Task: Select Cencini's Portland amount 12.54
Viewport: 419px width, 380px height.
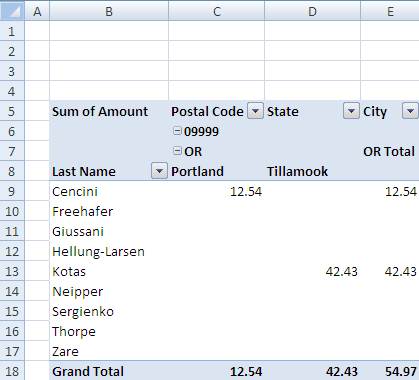Action: 217,191
